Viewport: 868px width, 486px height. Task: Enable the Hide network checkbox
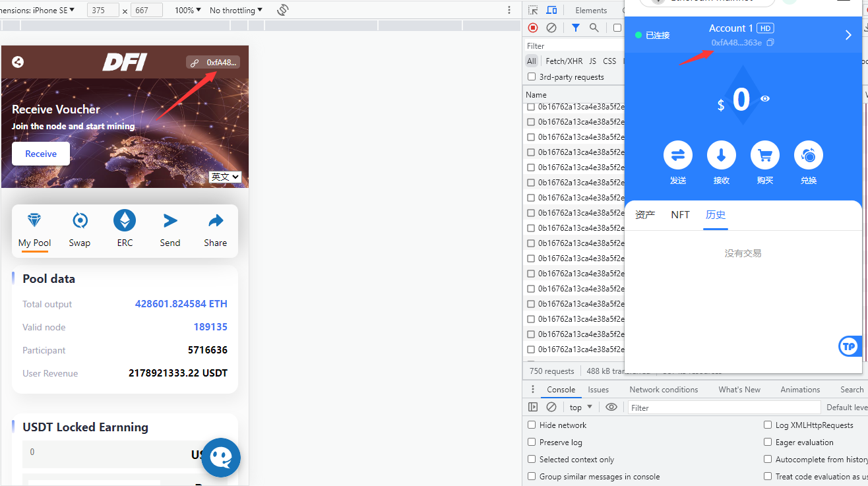[x=532, y=425]
